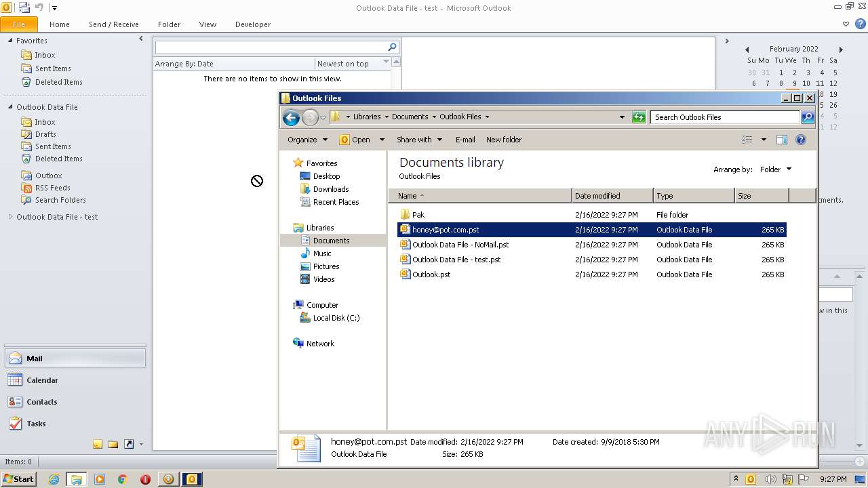Go to previous month in Outlook calendar
868x488 pixels.
pos(747,49)
